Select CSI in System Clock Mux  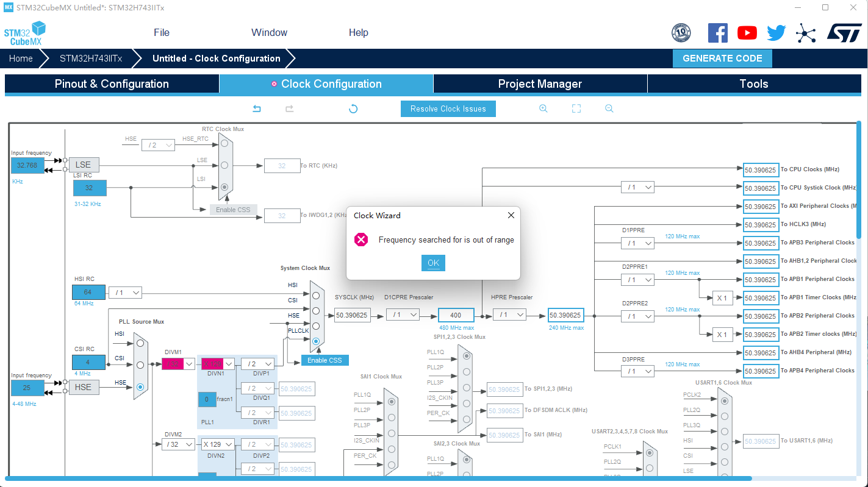click(316, 311)
